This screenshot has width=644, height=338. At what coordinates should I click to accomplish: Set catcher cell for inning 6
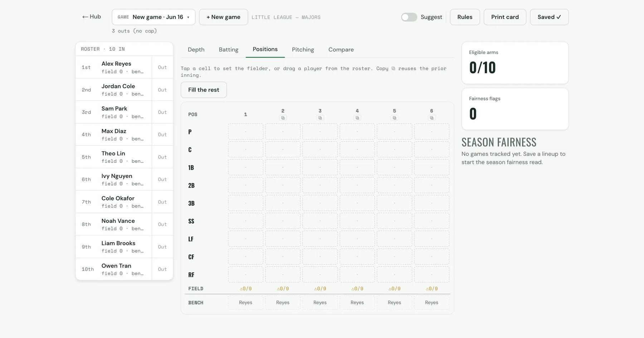431,149
